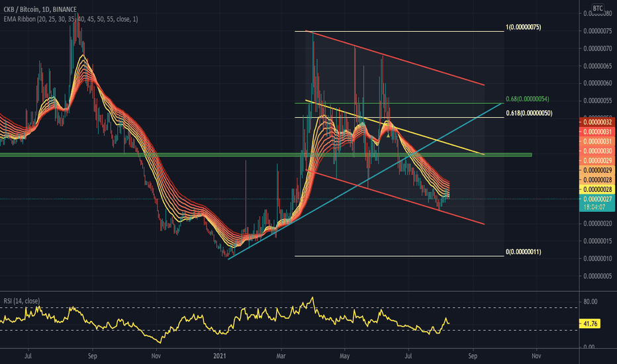Screen dimensions: 617x364
Task: Click the May label on time axis
Action: point(344,356)
